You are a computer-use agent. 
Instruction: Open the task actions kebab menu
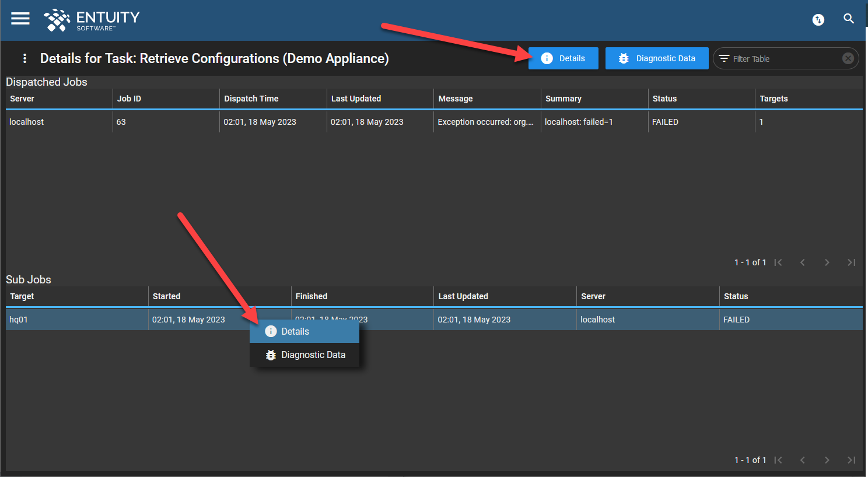[24, 58]
